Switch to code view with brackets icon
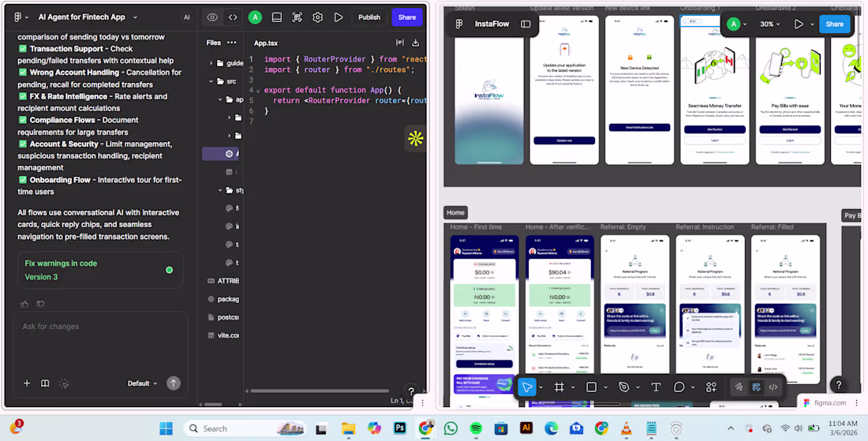 click(233, 17)
